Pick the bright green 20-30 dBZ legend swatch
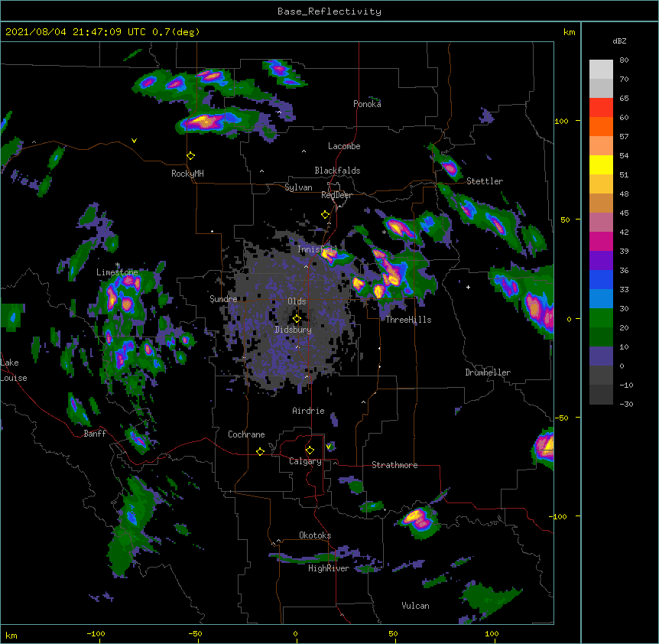Screen dimensions: 659x644 pyautogui.click(x=601, y=318)
